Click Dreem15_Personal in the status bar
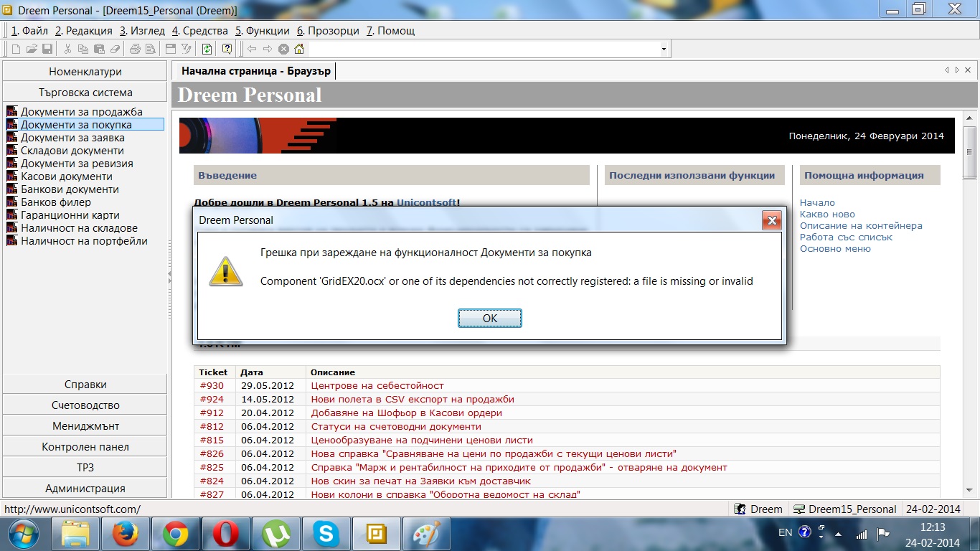The height and width of the screenshot is (551, 980). tap(845, 509)
